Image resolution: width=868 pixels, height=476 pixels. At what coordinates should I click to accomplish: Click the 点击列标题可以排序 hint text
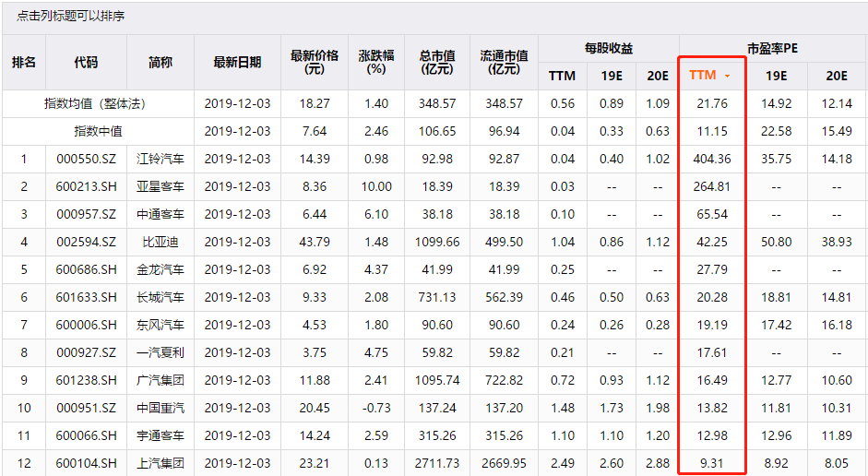tap(70, 16)
